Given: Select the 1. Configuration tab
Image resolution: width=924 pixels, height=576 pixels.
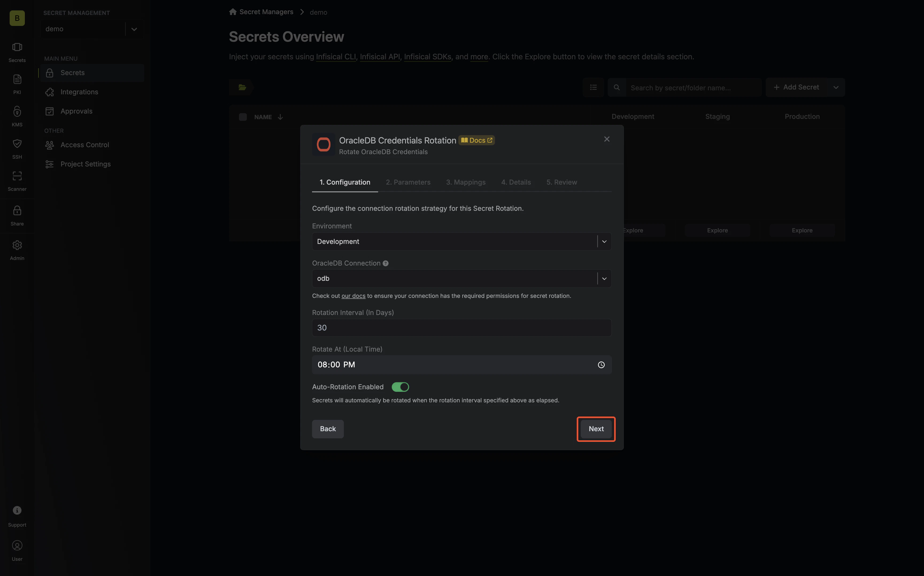Looking at the screenshot, I should [x=345, y=182].
